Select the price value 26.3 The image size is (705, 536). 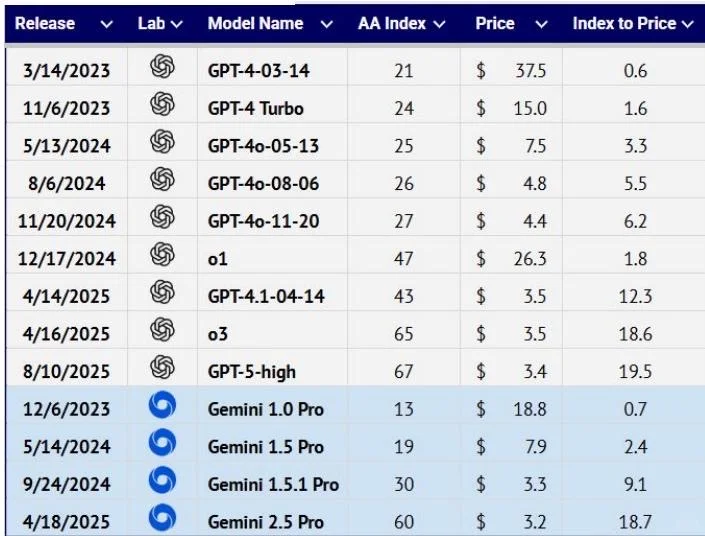pyautogui.click(x=531, y=259)
